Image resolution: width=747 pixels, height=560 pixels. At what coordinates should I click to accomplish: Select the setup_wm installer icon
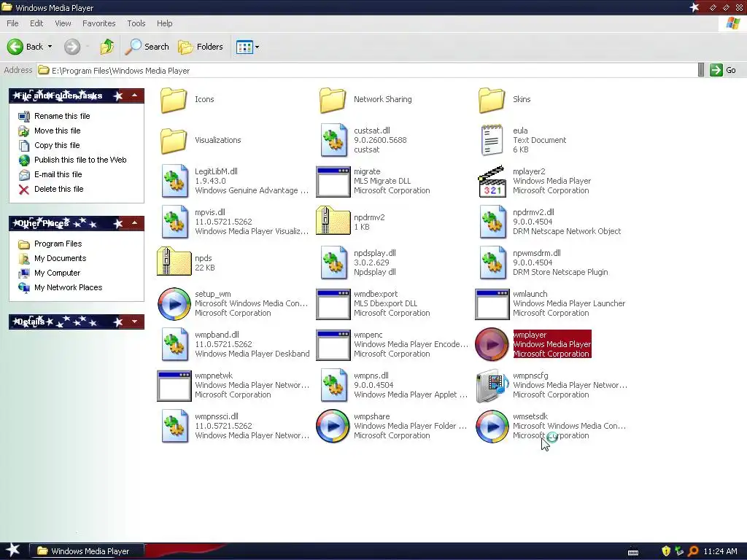point(174,304)
